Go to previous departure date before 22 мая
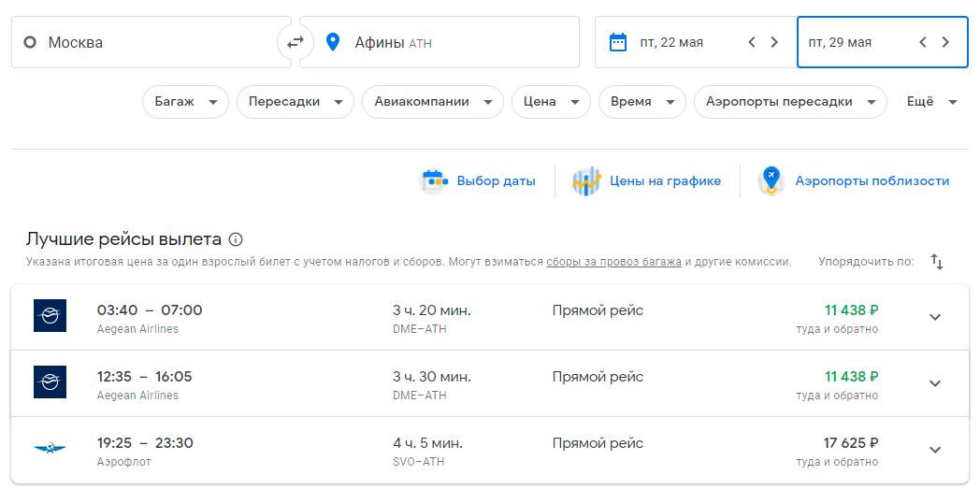This screenshot has height=504, width=980. coord(752,42)
